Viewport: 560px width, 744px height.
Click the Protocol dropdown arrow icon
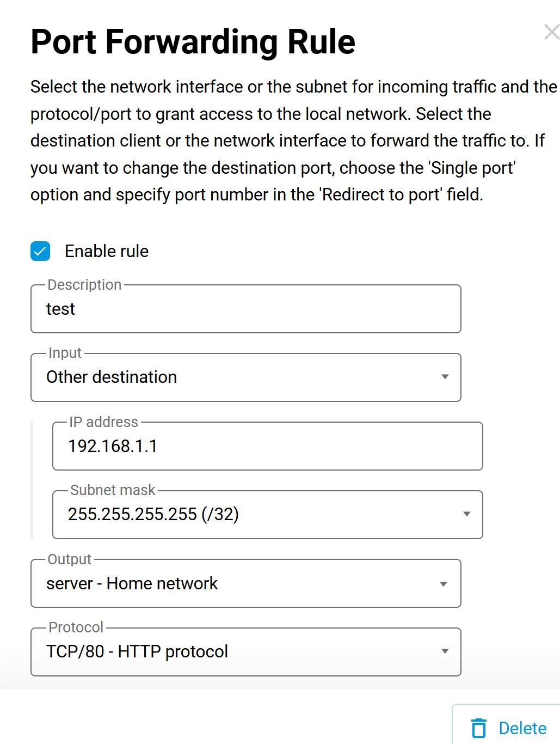(x=445, y=651)
